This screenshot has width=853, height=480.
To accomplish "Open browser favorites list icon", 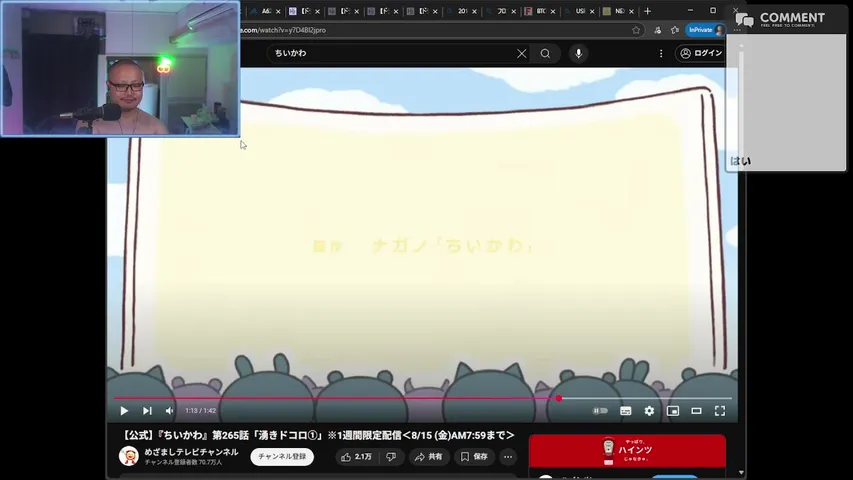I will coord(675,30).
